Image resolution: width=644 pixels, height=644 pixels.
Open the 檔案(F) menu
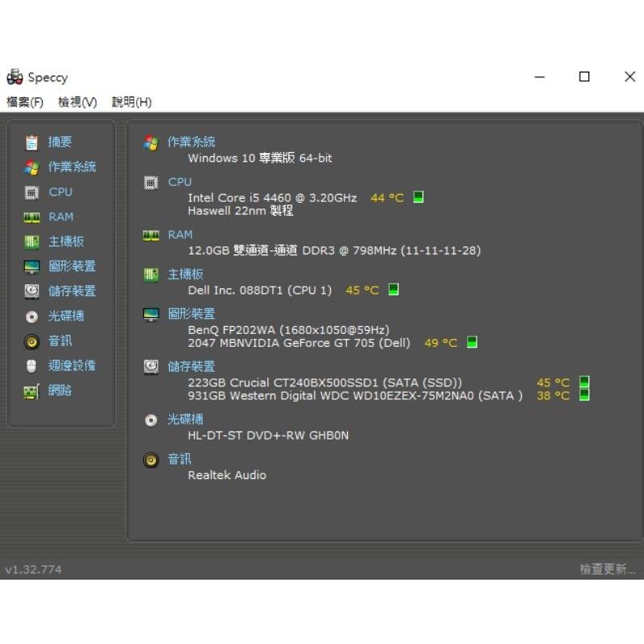[x=25, y=102]
